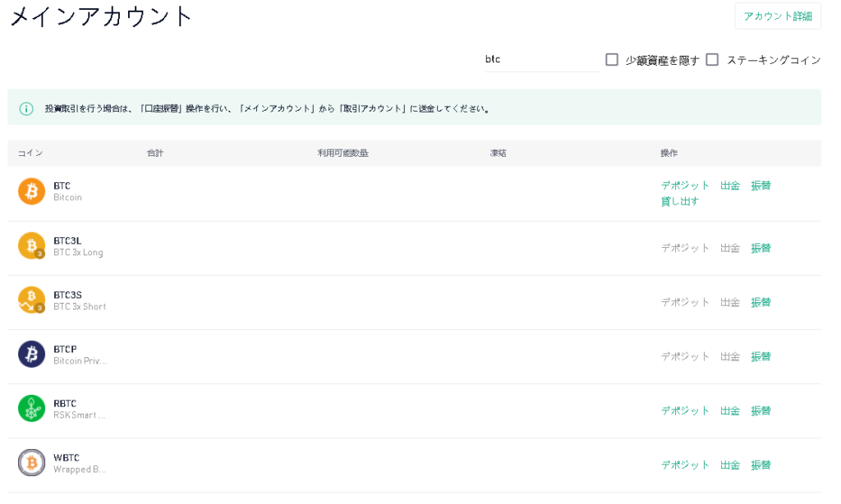The height and width of the screenshot is (504, 841).
Task: Click デポジット in the WBTC row
Action: pyautogui.click(x=685, y=465)
